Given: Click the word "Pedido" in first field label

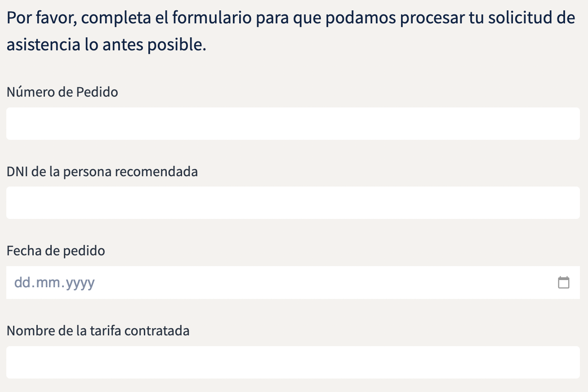Looking at the screenshot, I should tap(97, 92).
